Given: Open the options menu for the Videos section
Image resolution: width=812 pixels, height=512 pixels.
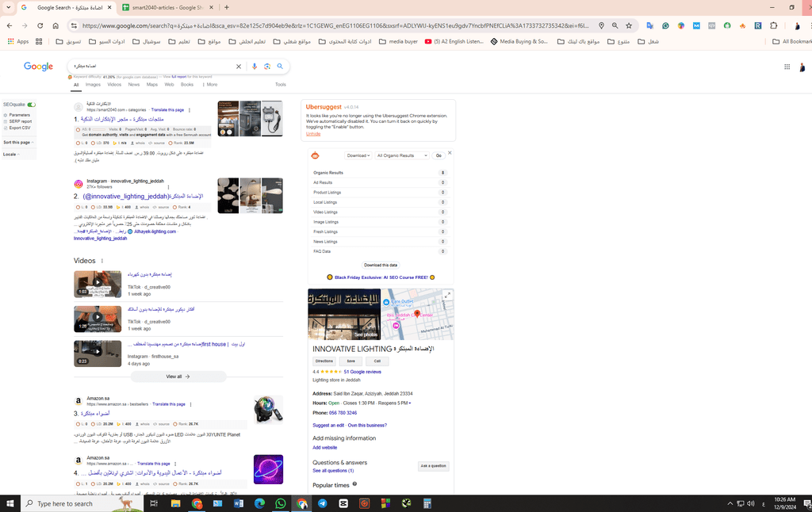Looking at the screenshot, I should [102, 261].
